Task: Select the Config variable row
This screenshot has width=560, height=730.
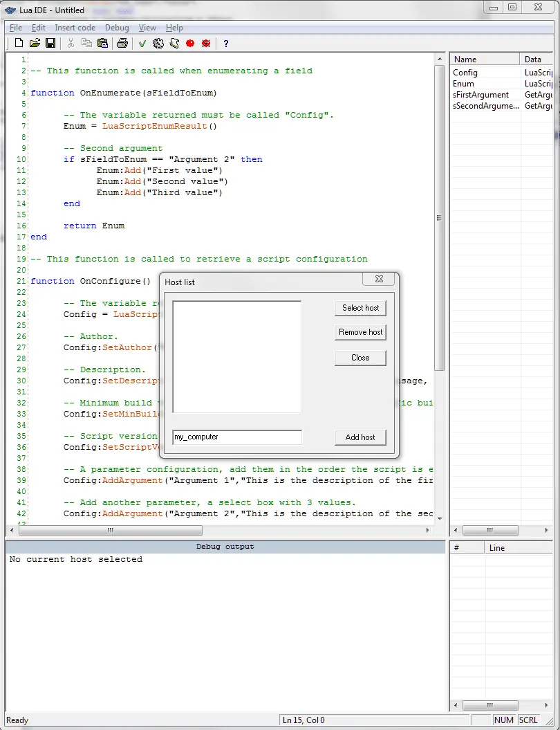Action: (x=502, y=73)
